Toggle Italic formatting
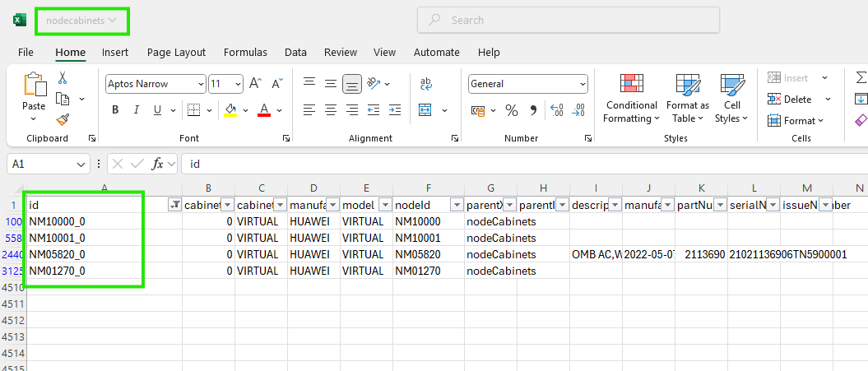 pos(137,110)
